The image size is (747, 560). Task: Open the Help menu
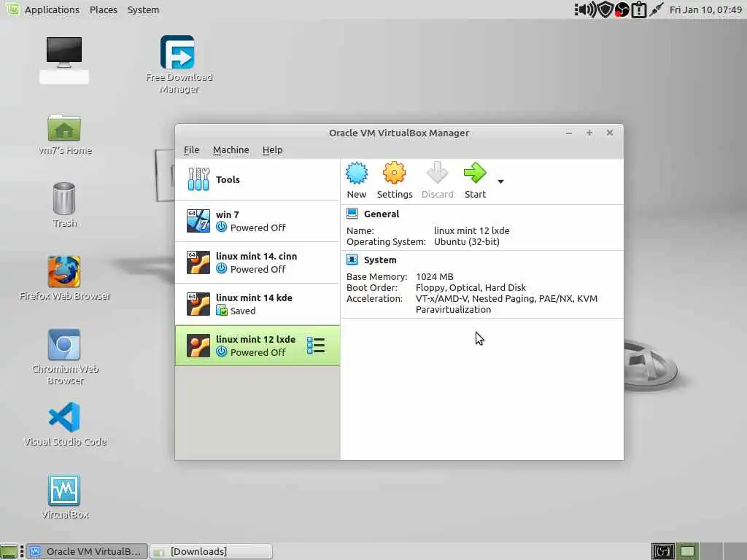click(x=273, y=150)
